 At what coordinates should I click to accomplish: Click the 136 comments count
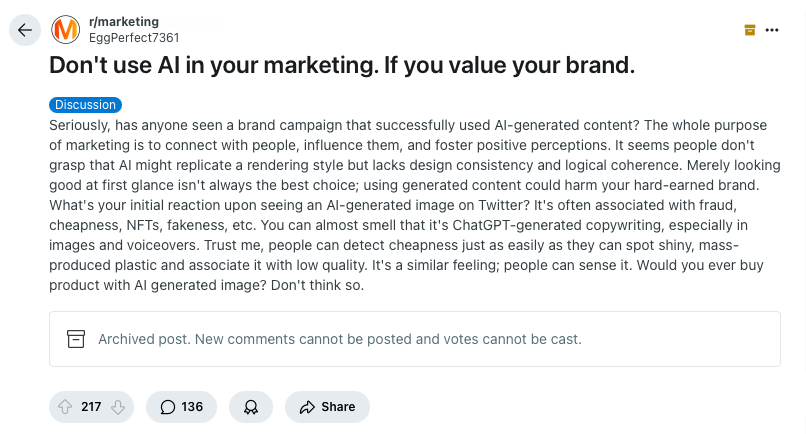tap(192, 407)
